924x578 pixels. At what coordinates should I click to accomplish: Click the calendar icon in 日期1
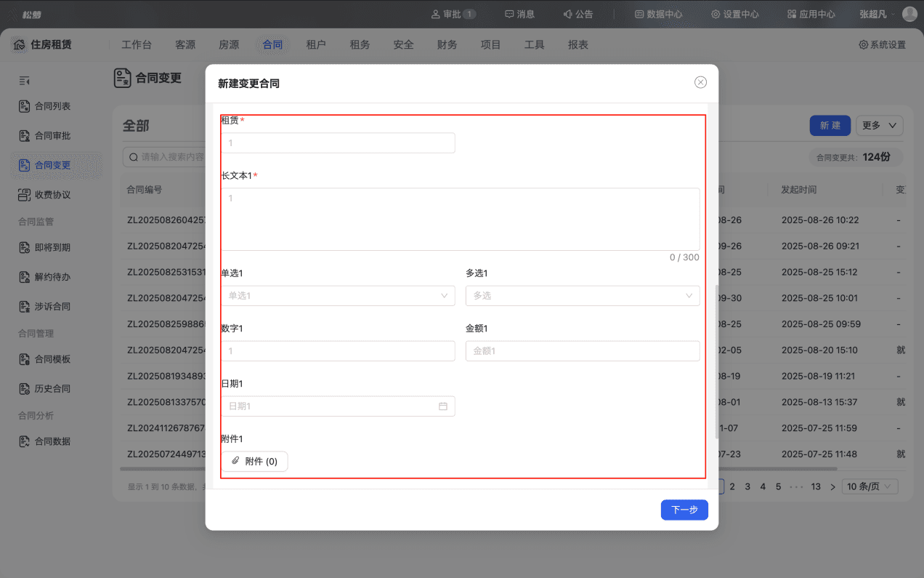coord(443,406)
